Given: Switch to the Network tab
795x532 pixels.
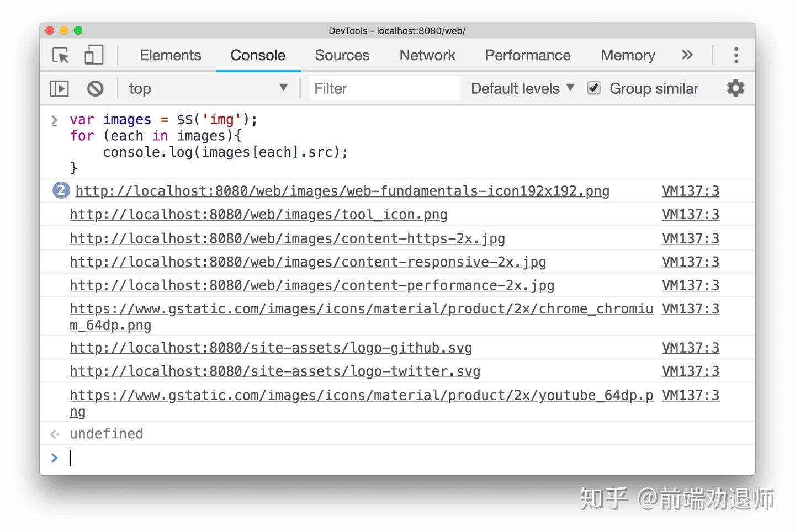Looking at the screenshot, I should click(427, 55).
